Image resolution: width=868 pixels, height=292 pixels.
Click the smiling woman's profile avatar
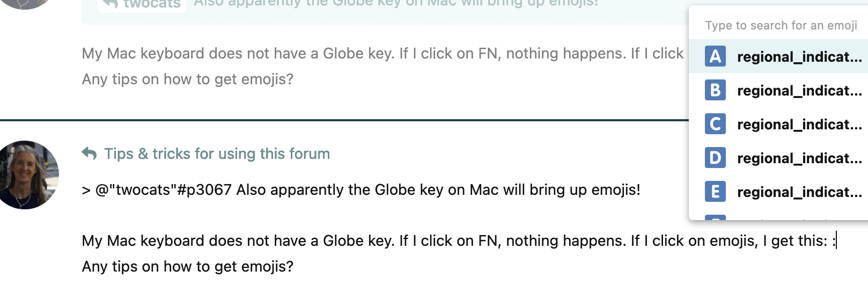point(26,175)
